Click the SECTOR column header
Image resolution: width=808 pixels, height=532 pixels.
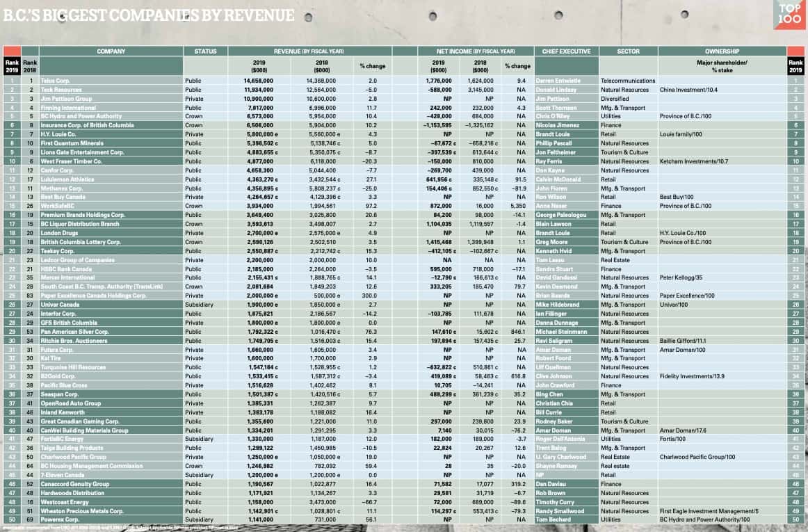click(x=628, y=51)
